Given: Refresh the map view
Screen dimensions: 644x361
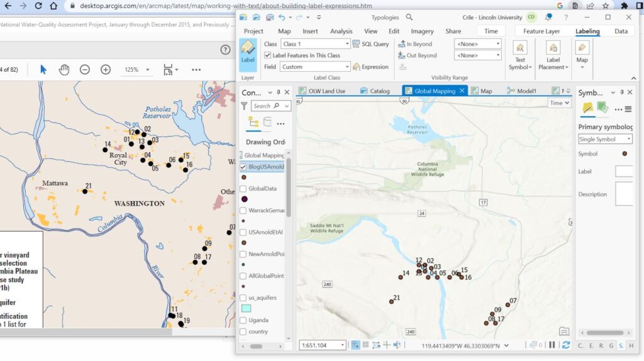Looking at the screenshot, I should [566, 345].
